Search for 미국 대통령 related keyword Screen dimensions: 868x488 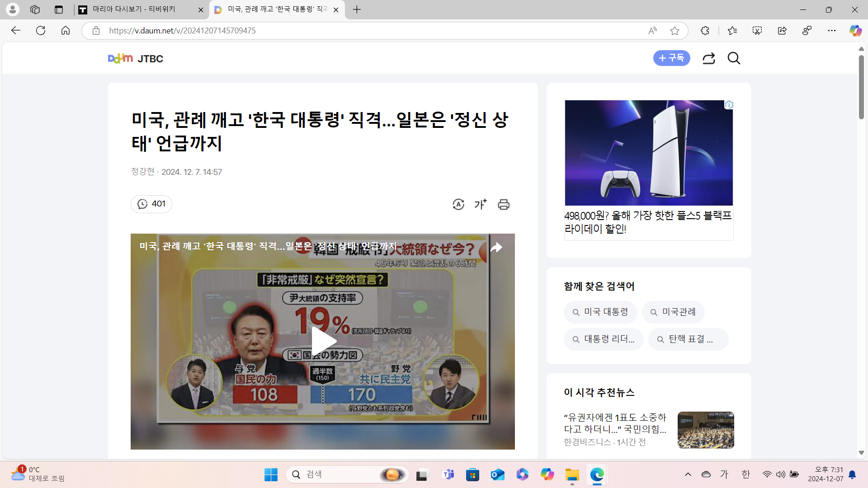tap(600, 312)
